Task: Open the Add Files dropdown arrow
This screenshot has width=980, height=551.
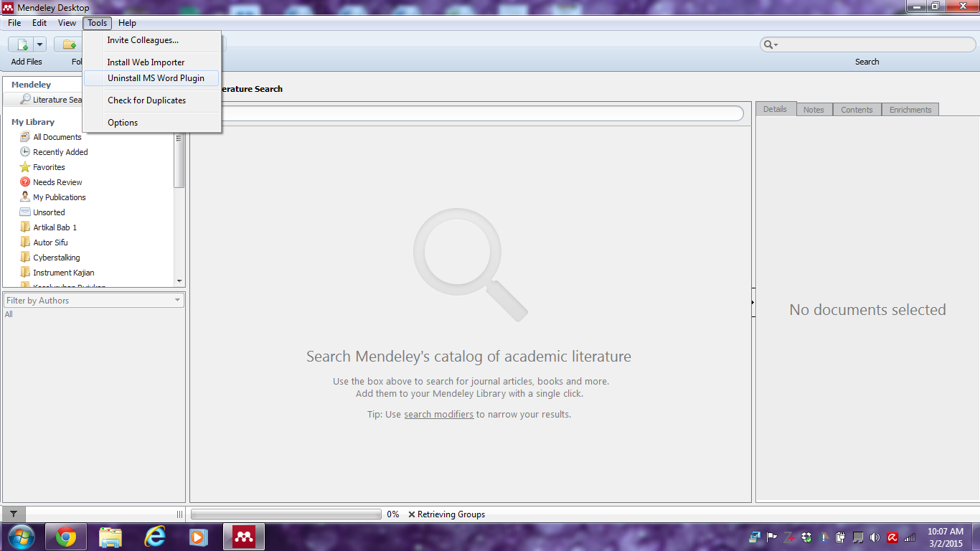Action: [39, 44]
